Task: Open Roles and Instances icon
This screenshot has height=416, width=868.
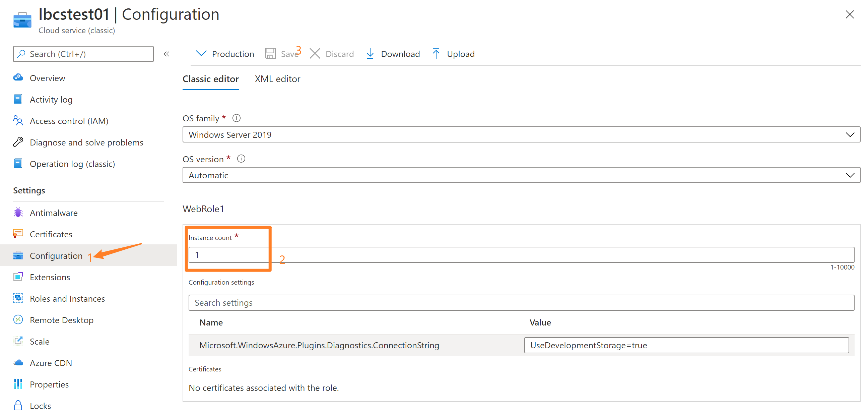Action: click(18, 298)
